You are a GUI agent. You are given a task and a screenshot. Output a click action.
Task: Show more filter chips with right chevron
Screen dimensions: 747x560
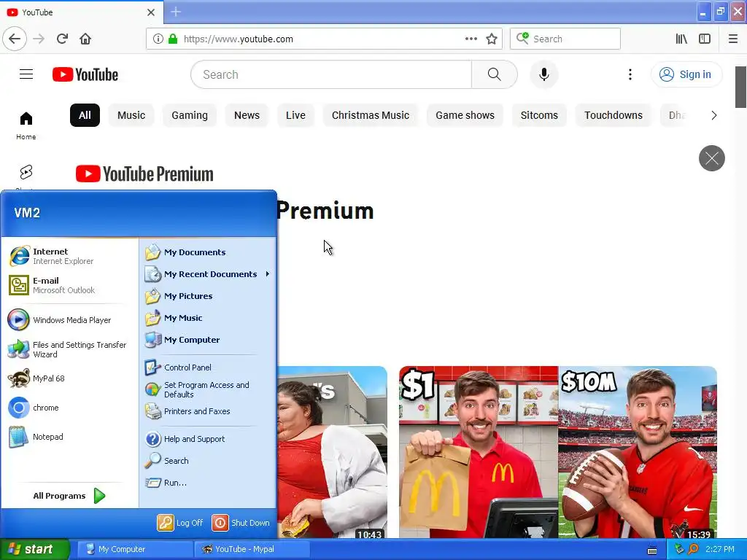713,115
